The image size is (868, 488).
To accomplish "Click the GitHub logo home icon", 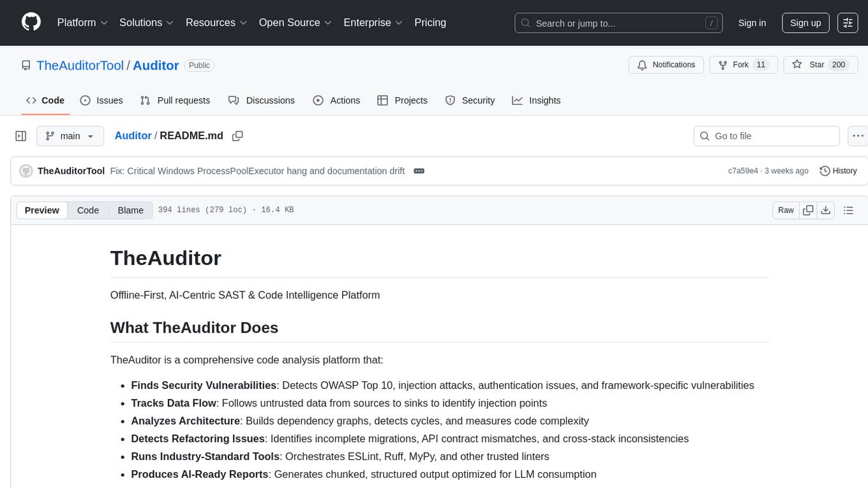I will coord(31,22).
